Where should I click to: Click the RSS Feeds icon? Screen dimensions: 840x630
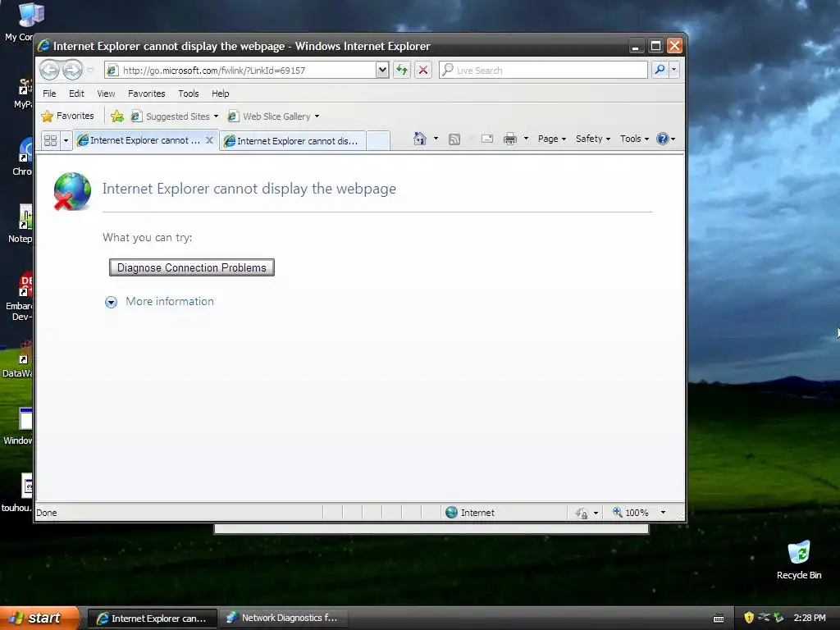(x=454, y=139)
